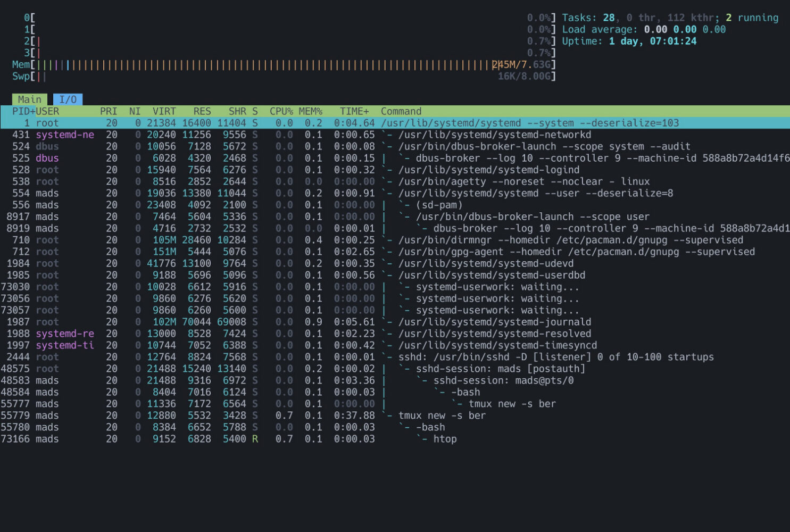790x532 pixels.
Task: Sort by the VIRT column header
Action: point(164,111)
